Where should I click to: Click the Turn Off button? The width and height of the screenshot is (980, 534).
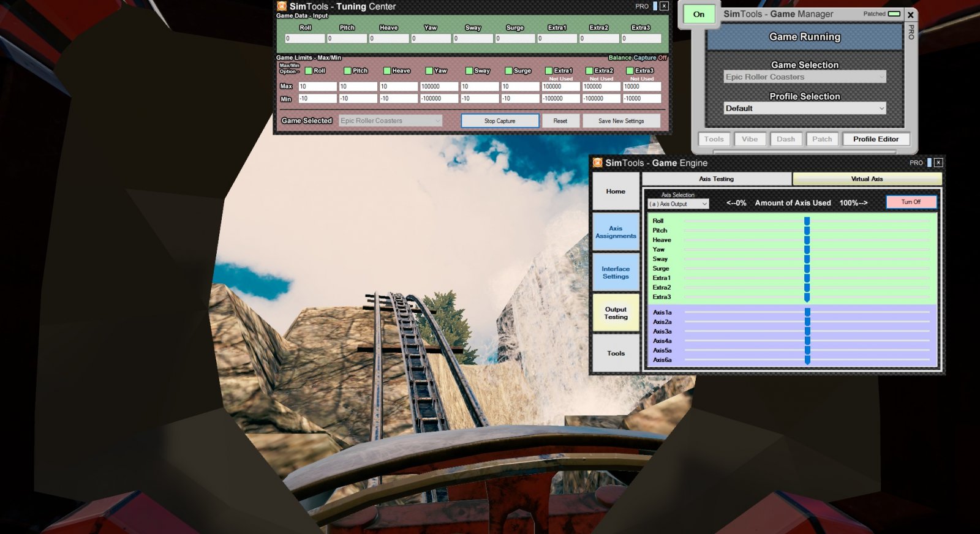(x=911, y=202)
